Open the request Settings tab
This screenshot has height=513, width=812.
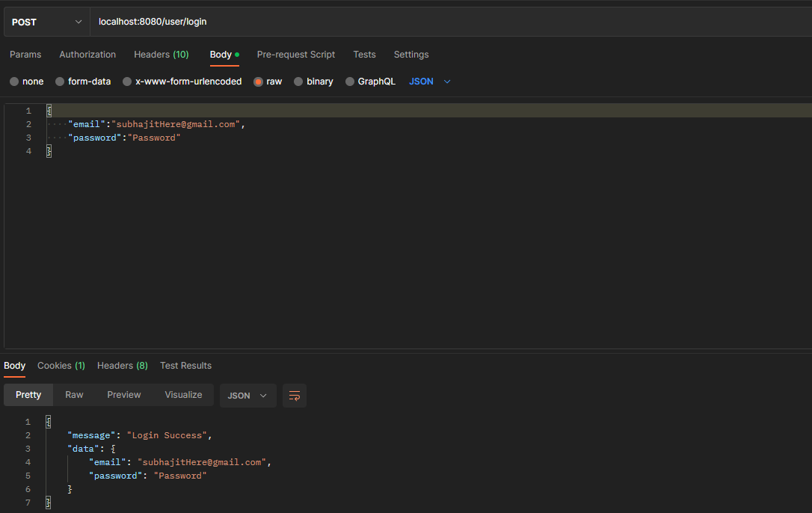click(x=410, y=54)
